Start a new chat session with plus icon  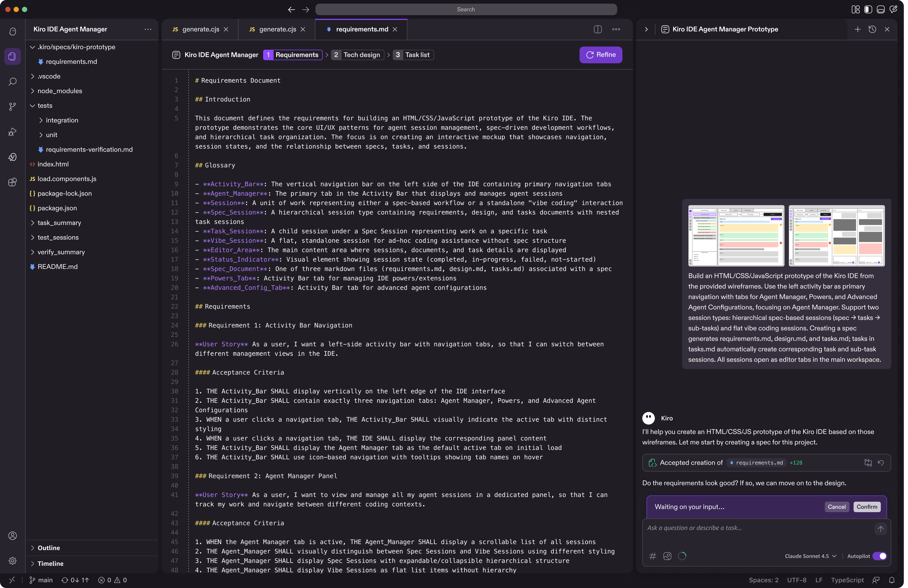[x=857, y=29]
